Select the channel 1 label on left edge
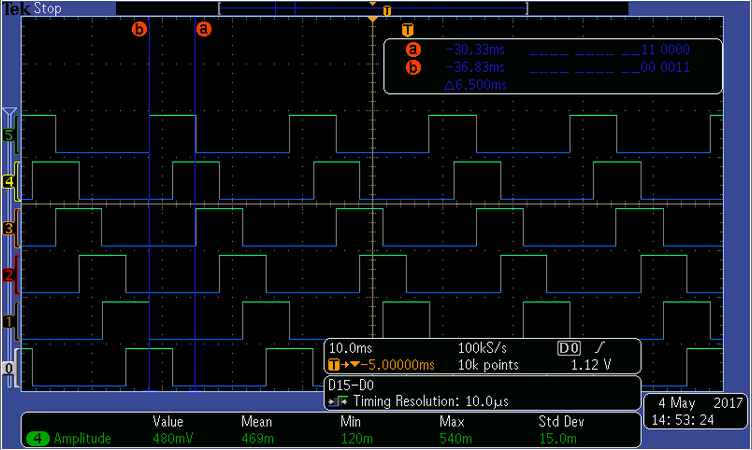 tap(10, 321)
